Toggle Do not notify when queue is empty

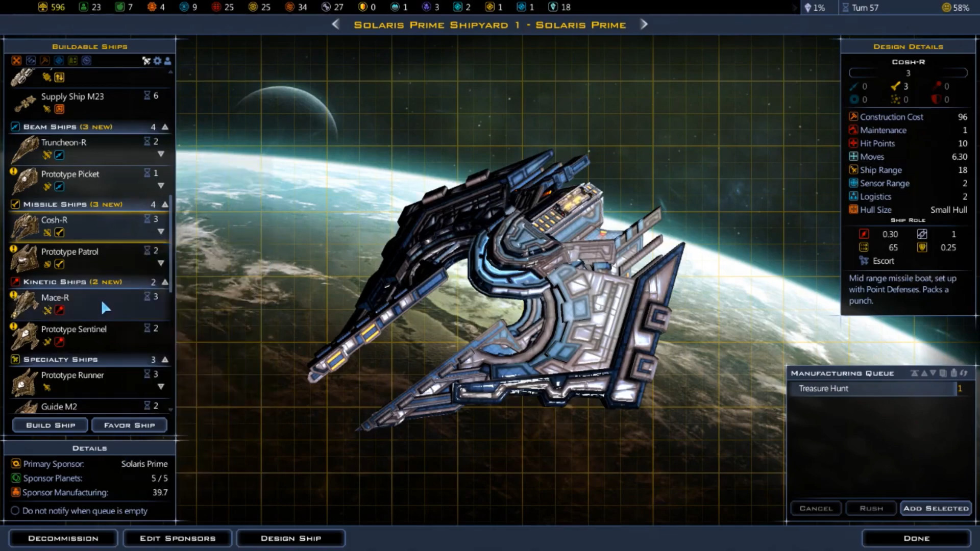click(15, 511)
